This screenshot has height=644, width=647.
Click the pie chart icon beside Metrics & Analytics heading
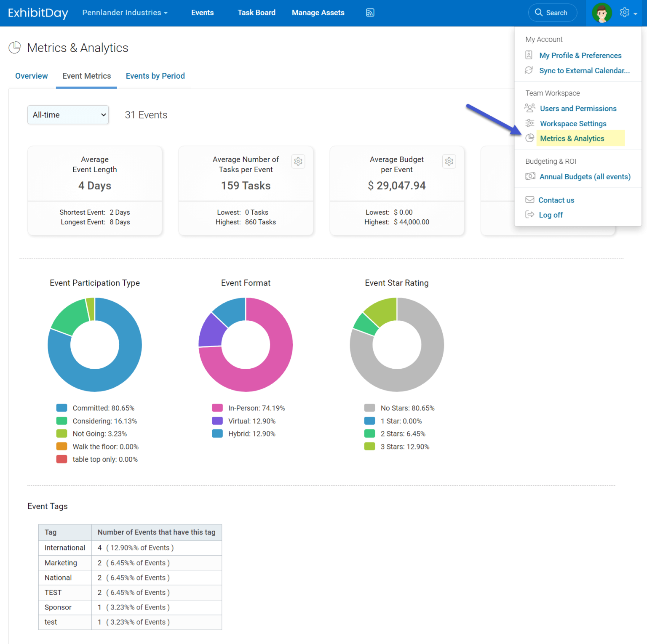click(x=14, y=47)
